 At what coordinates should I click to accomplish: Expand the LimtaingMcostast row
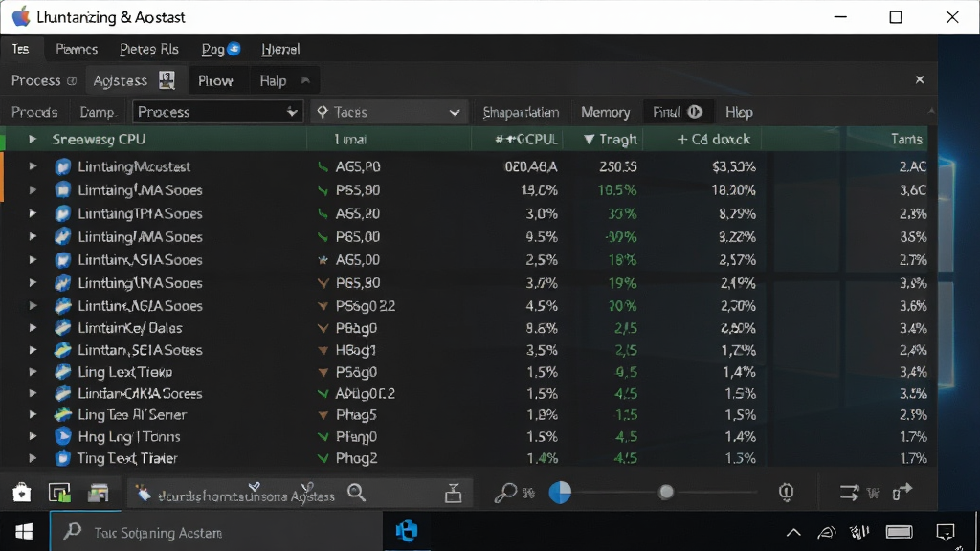point(32,166)
